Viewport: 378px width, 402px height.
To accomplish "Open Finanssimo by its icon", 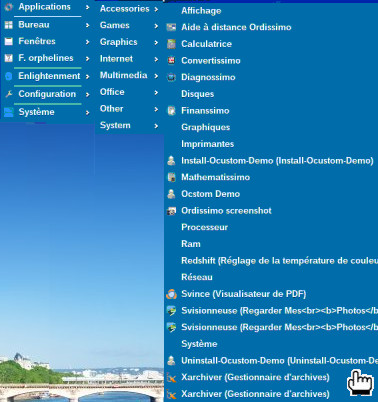I will tap(171, 111).
